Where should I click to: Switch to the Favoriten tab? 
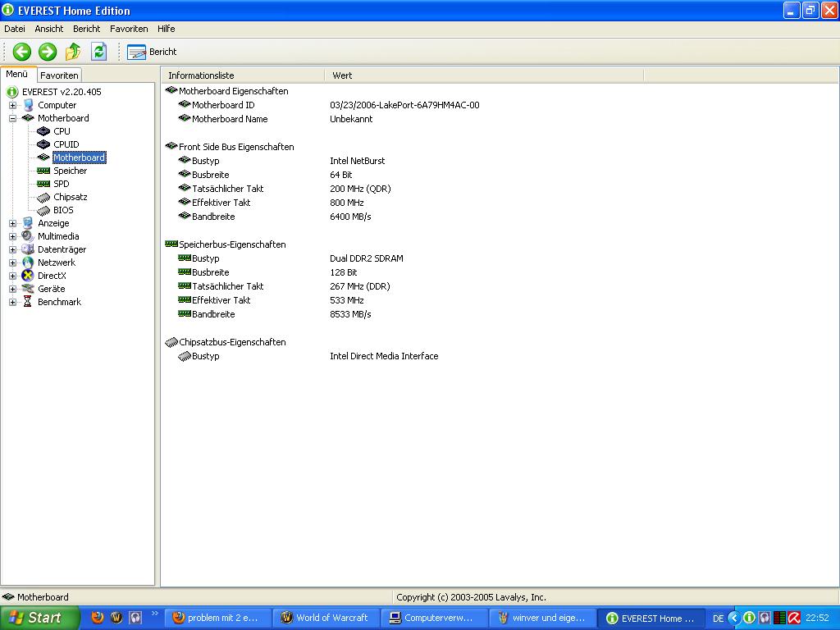(59, 75)
